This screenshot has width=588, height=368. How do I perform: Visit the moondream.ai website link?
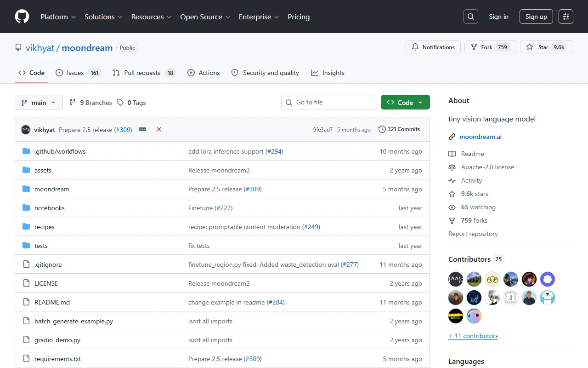(x=481, y=137)
